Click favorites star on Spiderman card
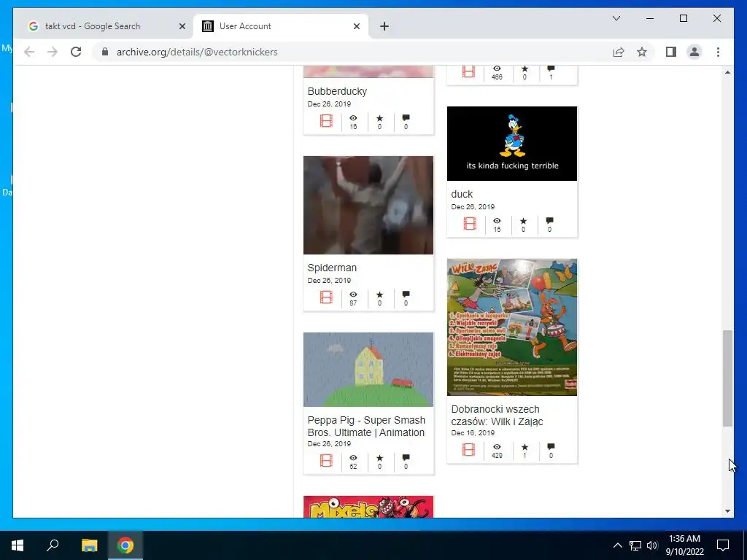747x560 pixels. (x=379, y=295)
